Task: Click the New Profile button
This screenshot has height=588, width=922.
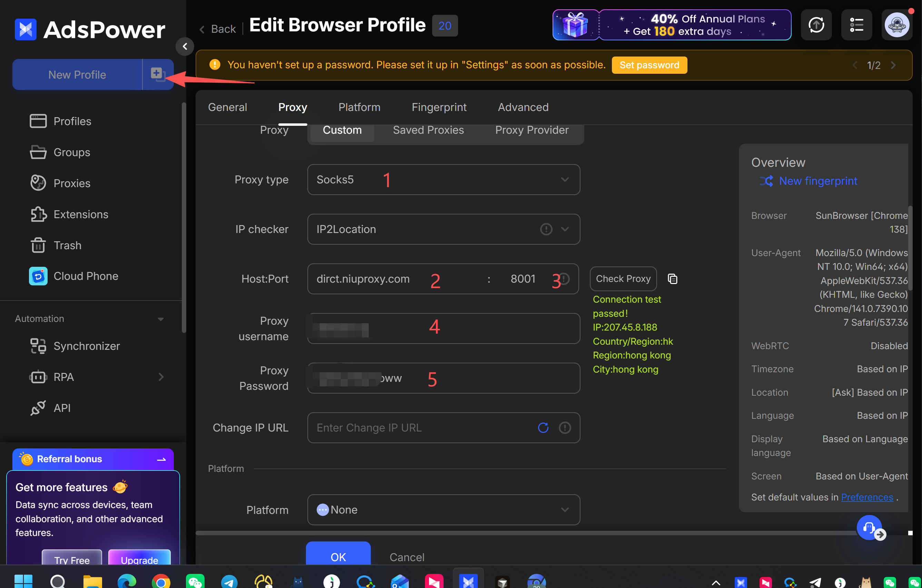Action: point(77,74)
